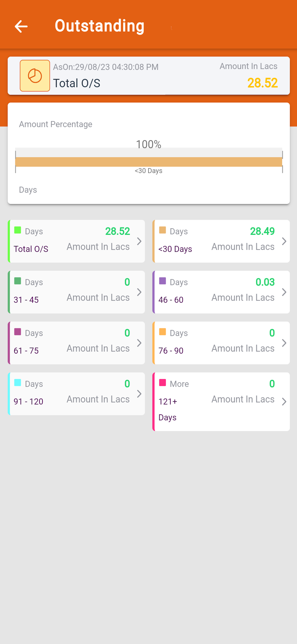The height and width of the screenshot is (644, 297).
Task: Click the orange <30 Days progress bar
Action: [x=149, y=162]
